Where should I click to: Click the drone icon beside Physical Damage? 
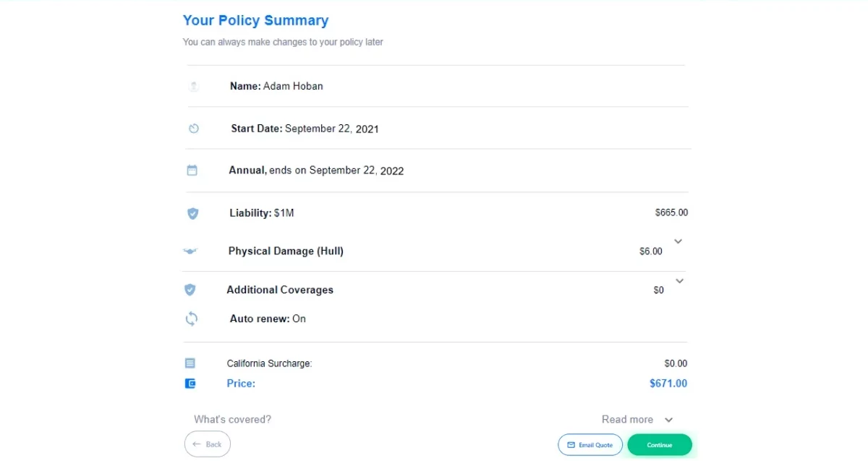pyautogui.click(x=190, y=251)
